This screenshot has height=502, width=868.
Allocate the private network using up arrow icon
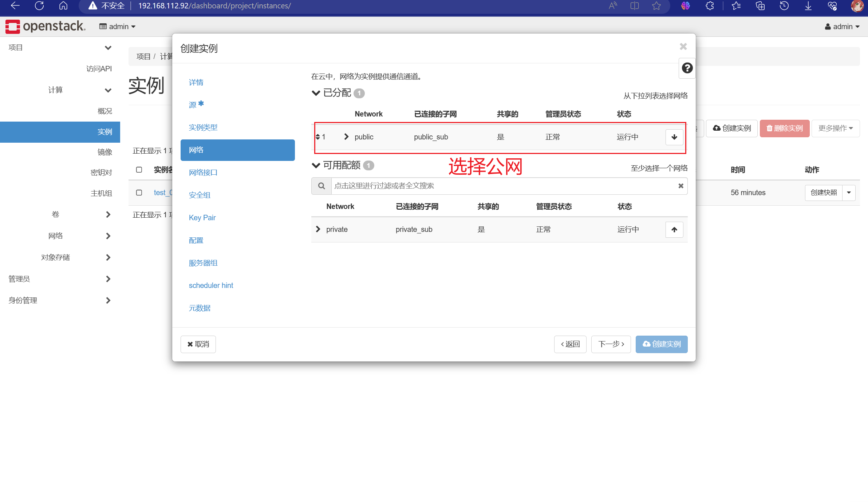click(x=674, y=229)
